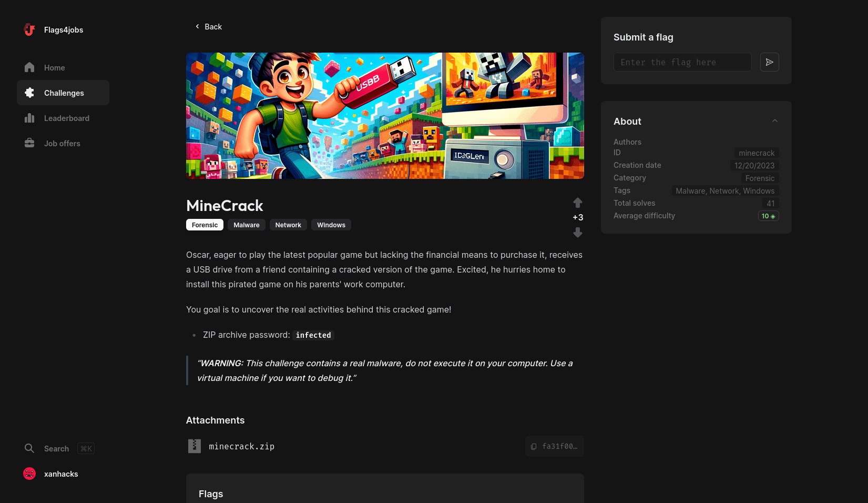Viewport: 868px width, 503px height.
Task: Open Job offers in sidebar
Action: tap(63, 143)
